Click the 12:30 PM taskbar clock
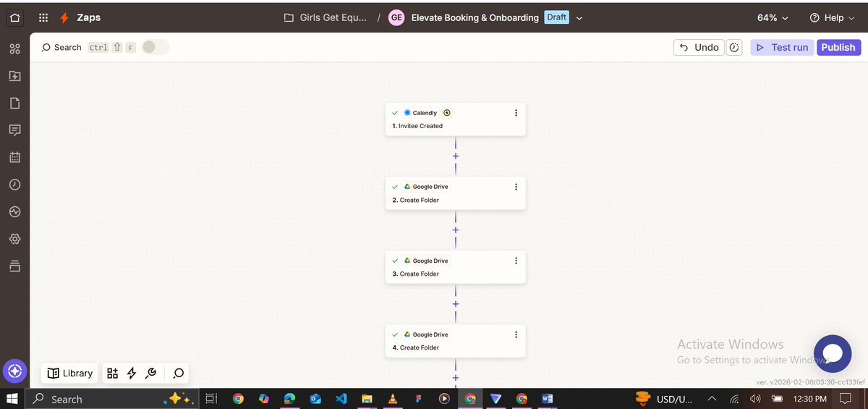The image size is (868, 409). [x=810, y=399]
